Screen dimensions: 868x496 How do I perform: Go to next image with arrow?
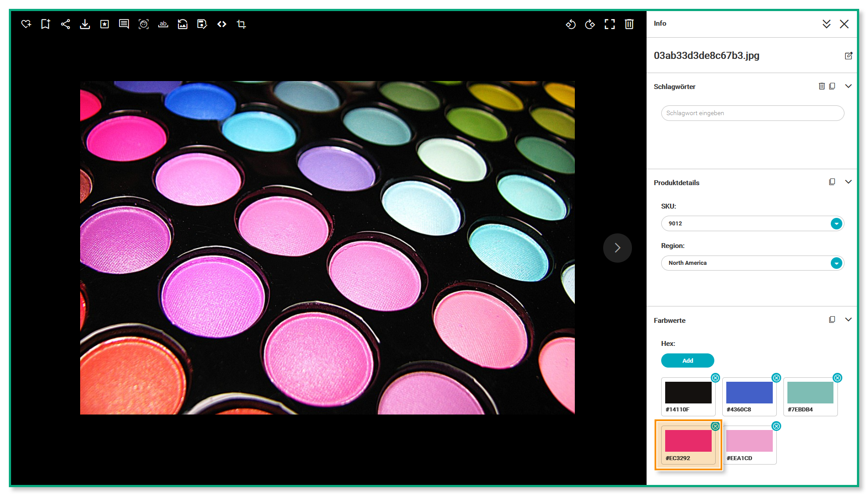click(x=617, y=248)
